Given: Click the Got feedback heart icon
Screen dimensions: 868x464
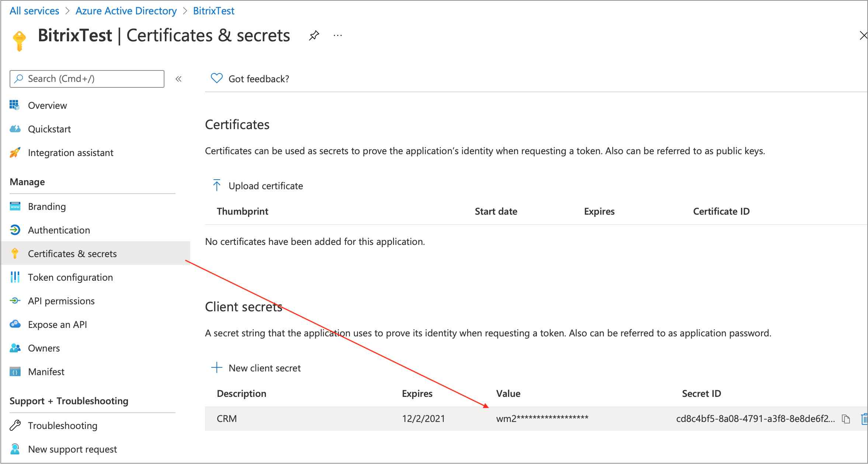Looking at the screenshot, I should [216, 79].
